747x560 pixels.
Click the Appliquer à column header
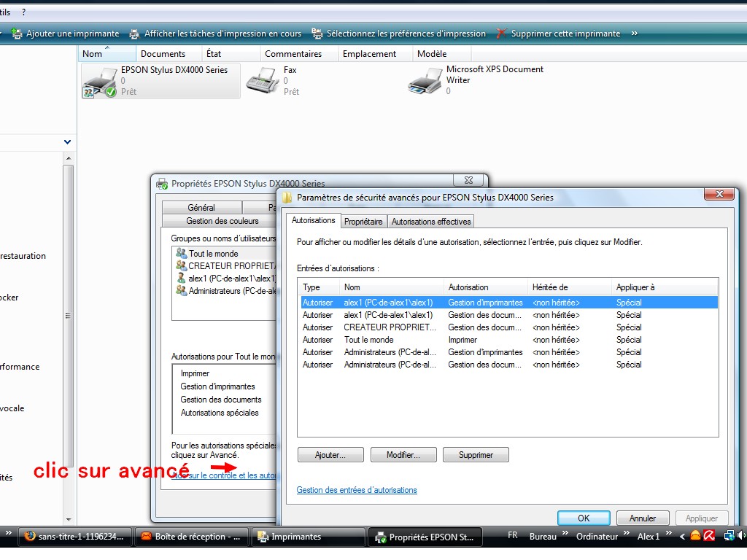pos(665,287)
